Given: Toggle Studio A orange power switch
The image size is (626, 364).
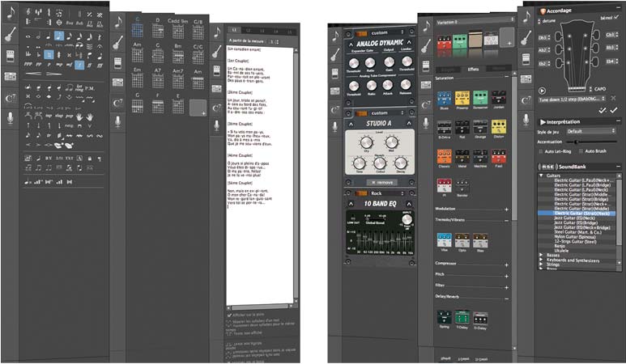Looking at the screenshot, I should point(361,113).
